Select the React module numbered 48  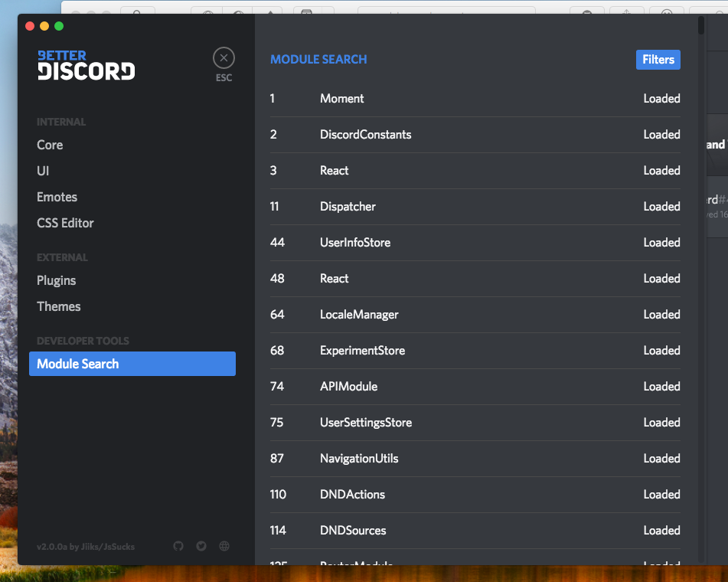point(475,279)
